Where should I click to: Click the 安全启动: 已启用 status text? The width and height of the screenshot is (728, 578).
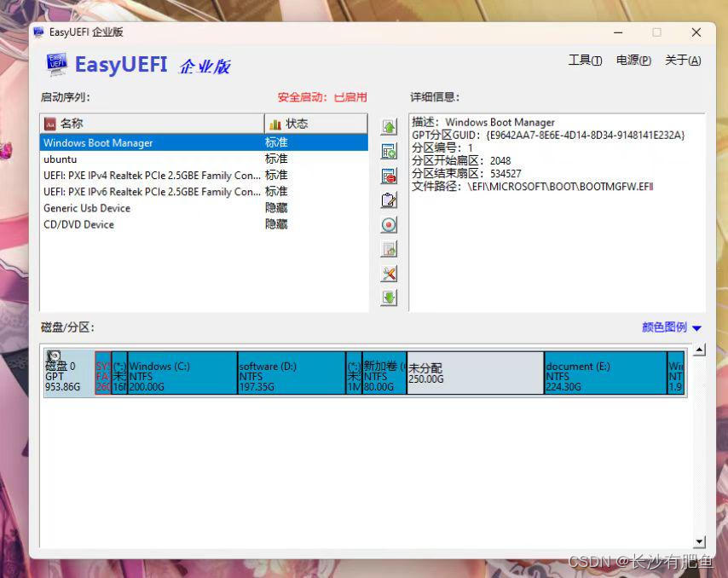322,97
